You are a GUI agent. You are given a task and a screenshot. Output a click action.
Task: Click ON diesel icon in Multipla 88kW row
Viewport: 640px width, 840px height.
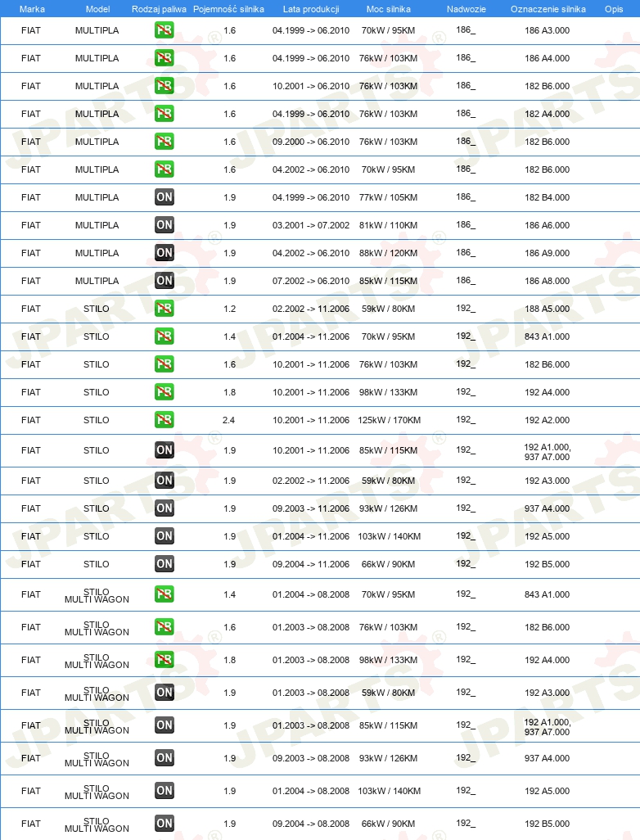(x=164, y=253)
